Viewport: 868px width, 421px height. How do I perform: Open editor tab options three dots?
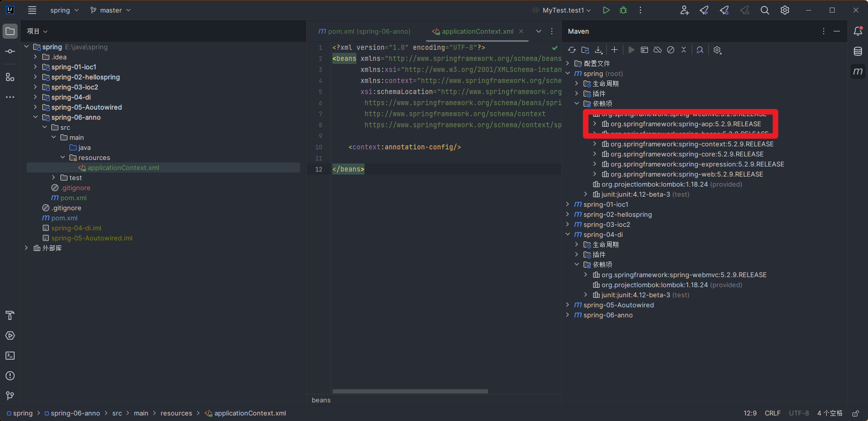coord(552,31)
